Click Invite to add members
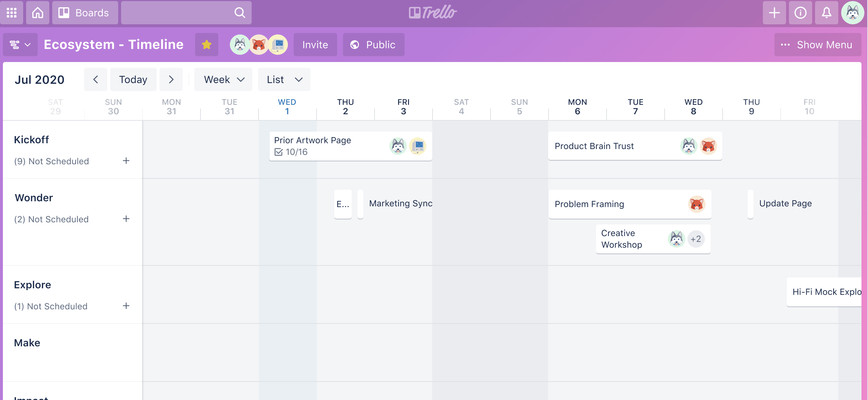 coord(315,45)
